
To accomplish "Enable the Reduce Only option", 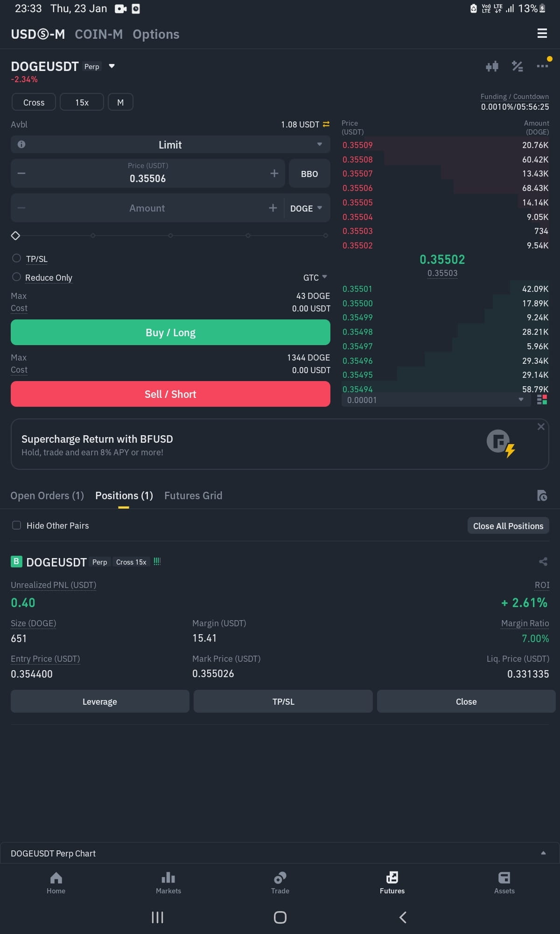I will pyautogui.click(x=17, y=277).
